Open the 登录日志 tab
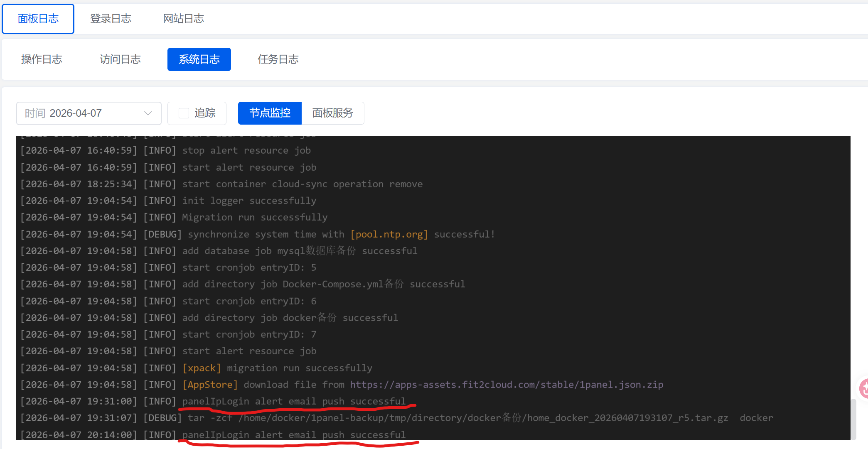Image resolution: width=868 pixels, height=449 pixels. (x=111, y=19)
